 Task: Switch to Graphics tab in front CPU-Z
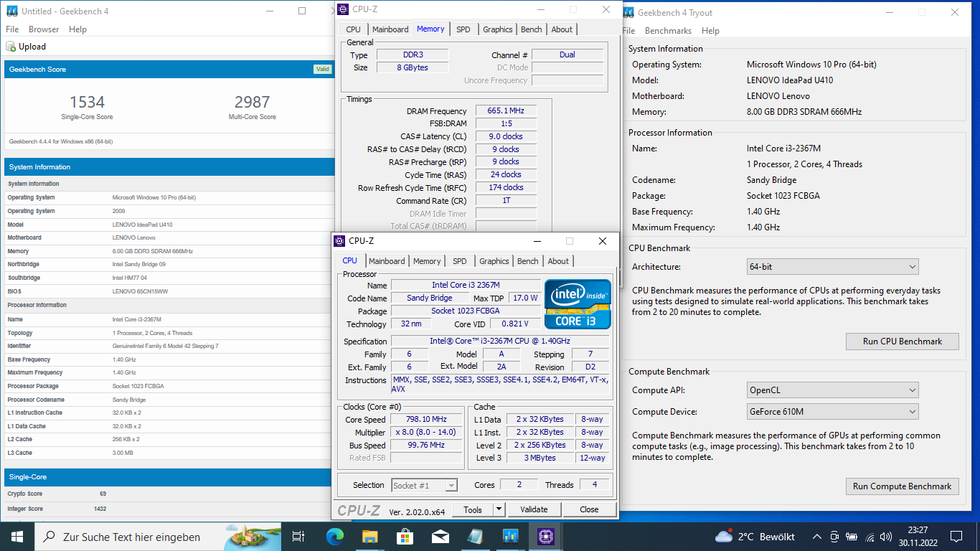pos(494,261)
